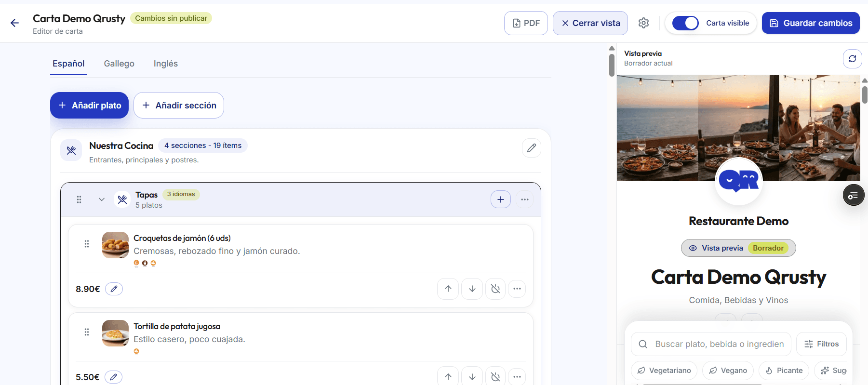Click the restaurant banner photo
The width and height of the screenshot is (868, 385).
coord(738,128)
